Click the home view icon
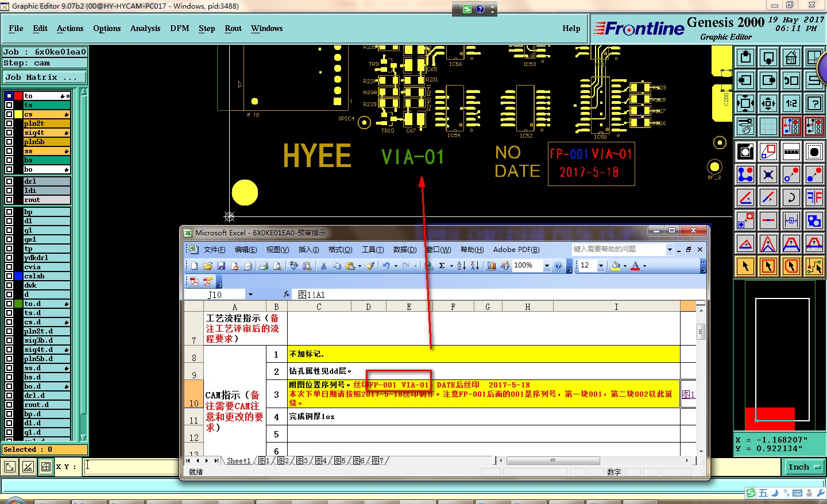Screen dimensions: 827x504 [791, 57]
